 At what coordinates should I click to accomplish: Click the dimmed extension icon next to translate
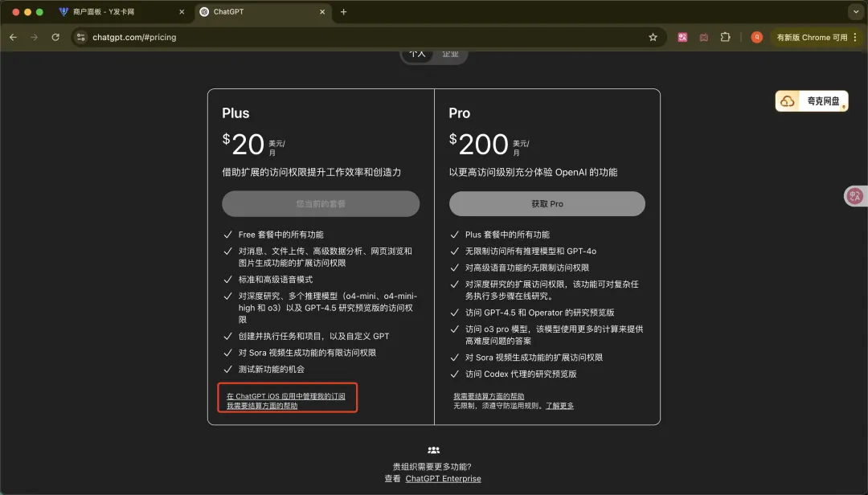[x=704, y=37]
